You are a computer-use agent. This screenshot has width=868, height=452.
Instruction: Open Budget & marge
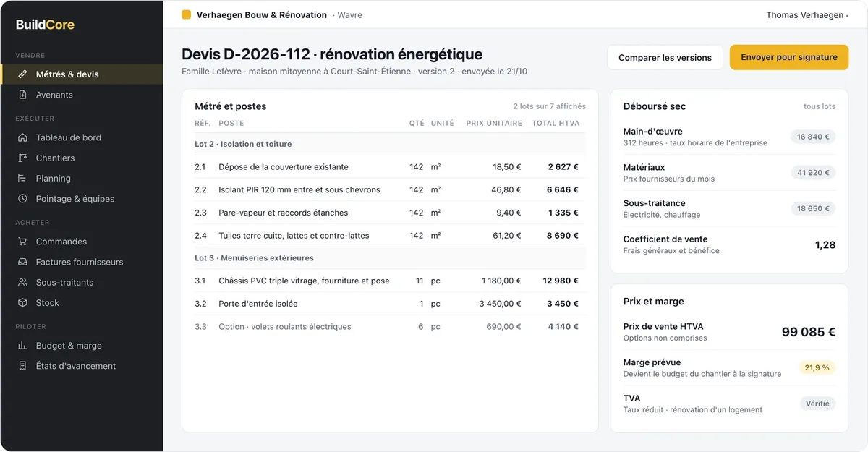tap(82, 346)
